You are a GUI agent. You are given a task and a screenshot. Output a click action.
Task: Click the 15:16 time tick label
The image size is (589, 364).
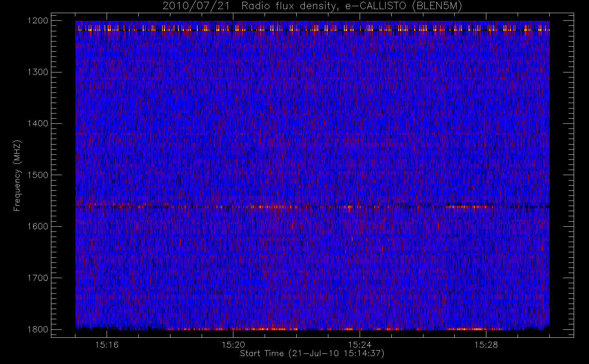[107, 345]
